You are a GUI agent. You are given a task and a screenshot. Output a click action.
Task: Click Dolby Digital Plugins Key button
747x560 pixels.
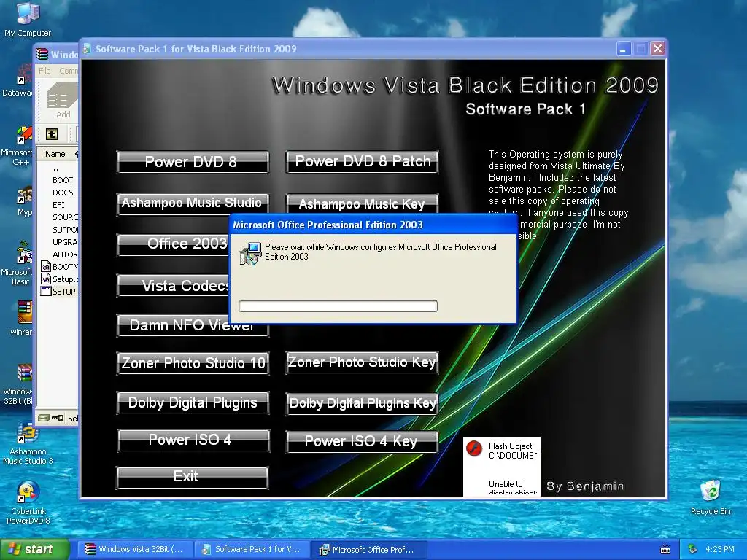click(x=362, y=404)
